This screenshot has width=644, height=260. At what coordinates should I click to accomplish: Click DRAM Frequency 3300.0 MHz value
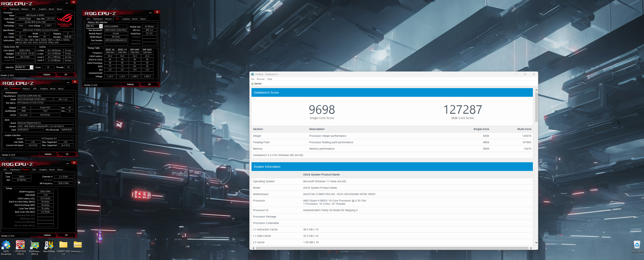(x=45, y=192)
